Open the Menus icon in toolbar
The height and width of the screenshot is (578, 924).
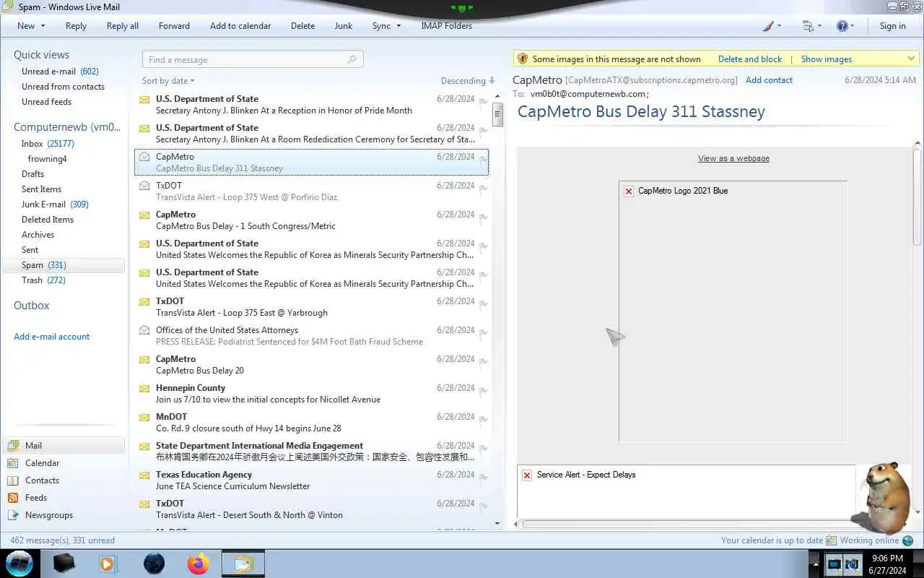pyautogui.click(x=808, y=26)
